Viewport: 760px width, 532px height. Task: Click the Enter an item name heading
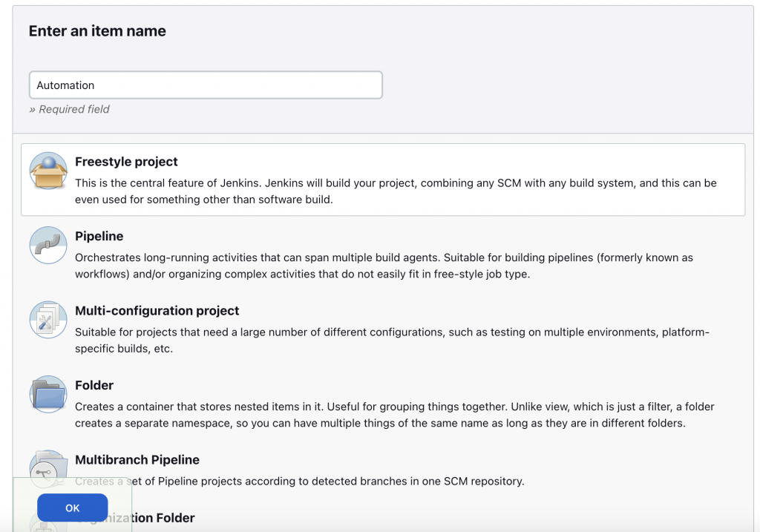coord(97,31)
